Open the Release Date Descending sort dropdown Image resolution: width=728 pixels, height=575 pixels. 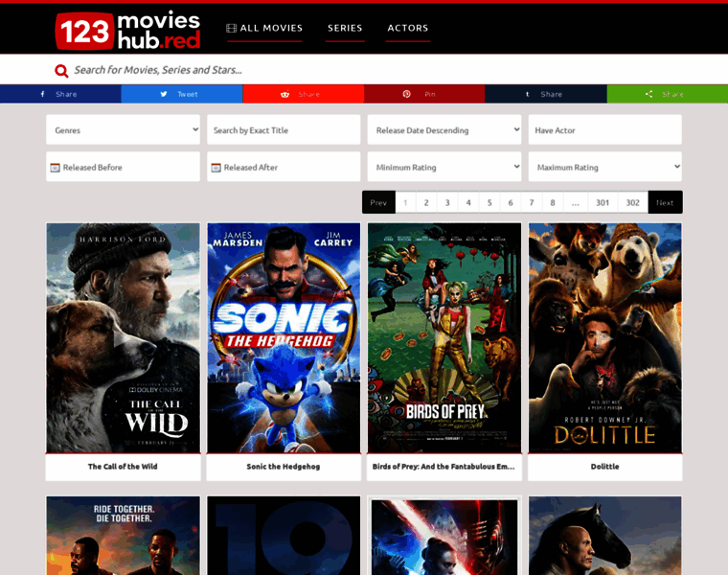[444, 129]
